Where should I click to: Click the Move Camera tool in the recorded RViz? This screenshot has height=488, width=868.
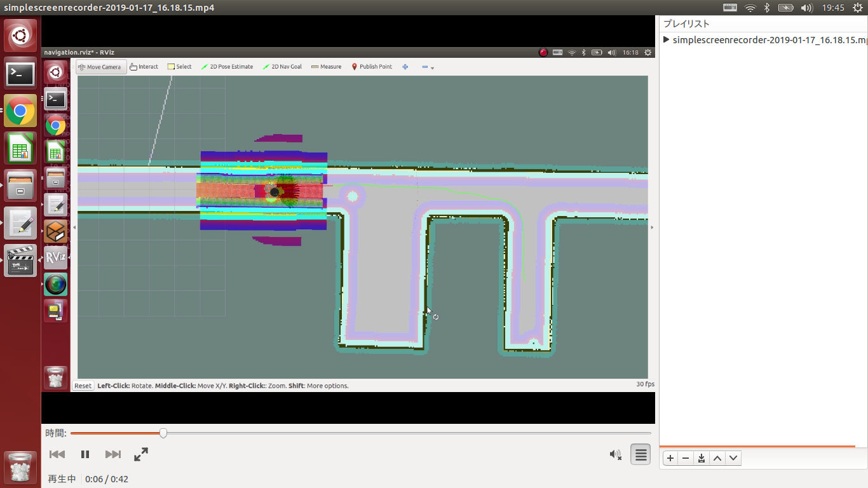[101, 67]
